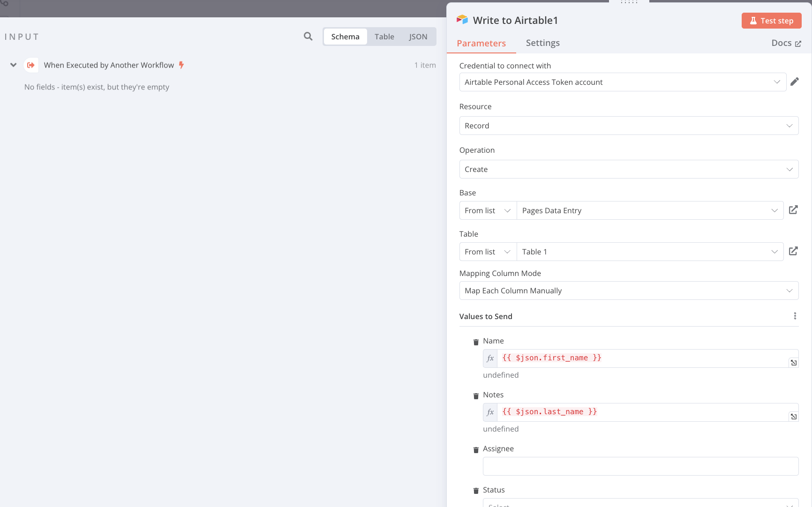Click the search icon in Input panel
Viewport: 812px width, 507px height.
click(x=308, y=37)
